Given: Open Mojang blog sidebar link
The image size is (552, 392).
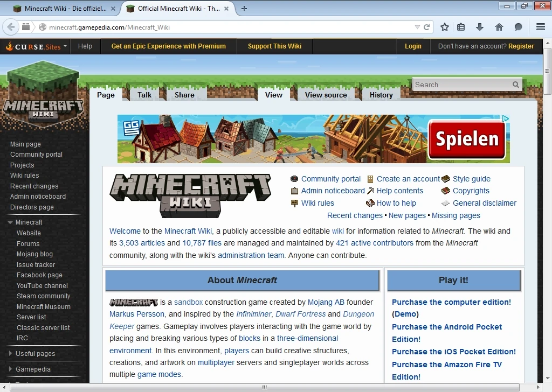Looking at the screenshot, I should [34, 254].
